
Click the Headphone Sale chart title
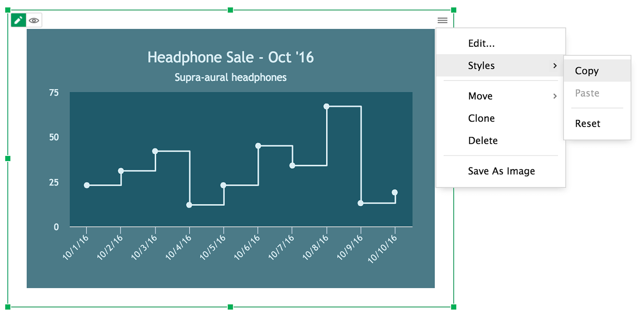point(231,57)
